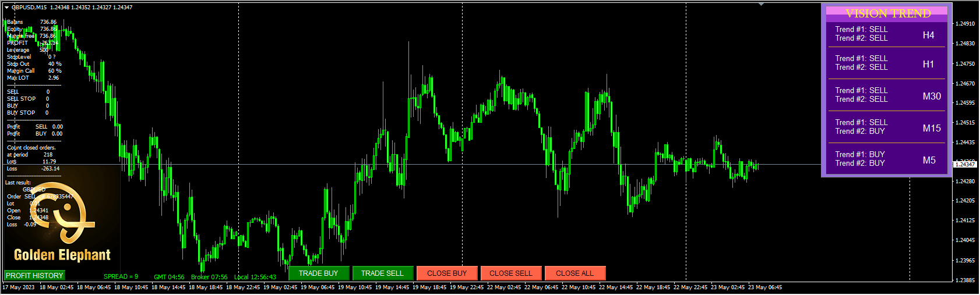
Task: Click the CLOSE ALL button
Action: 575,273
